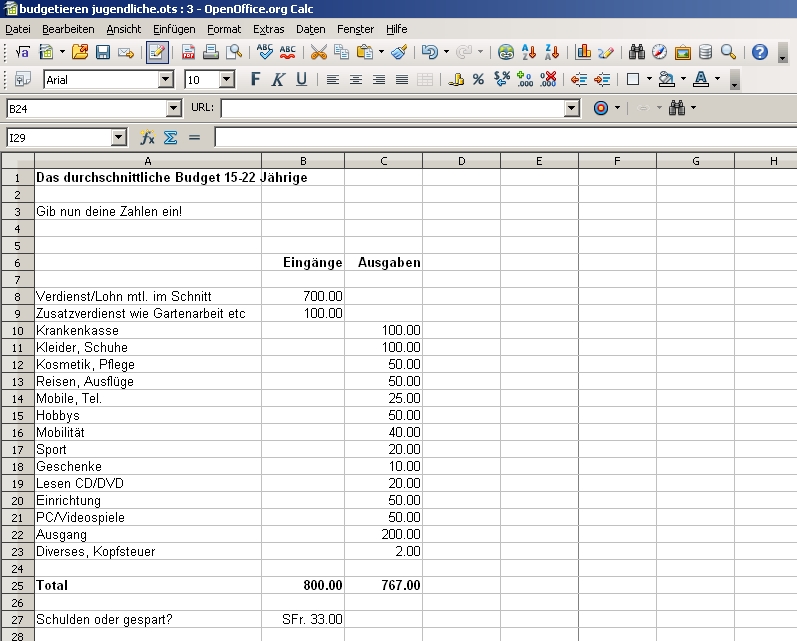
Task: Toggle Justified alignment
Action: [x=402, y=79]
